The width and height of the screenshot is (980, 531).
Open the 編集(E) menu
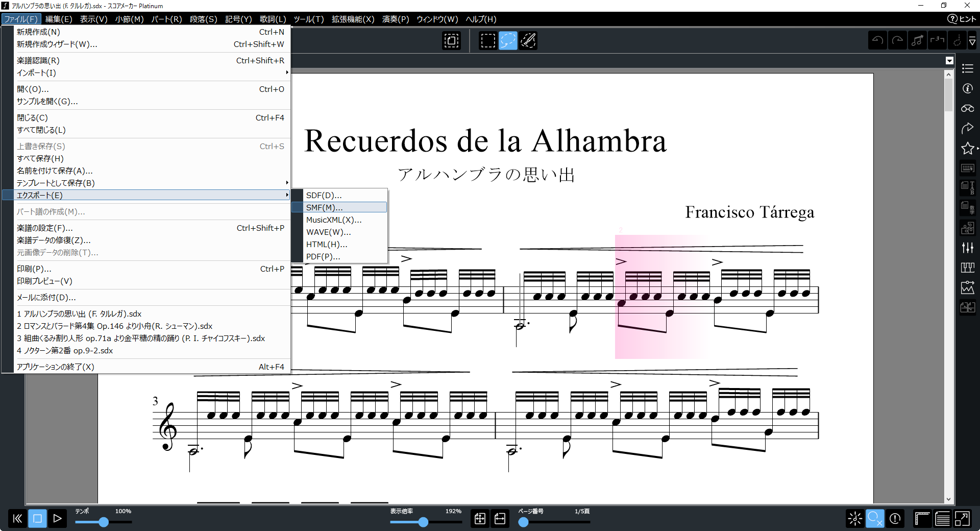point(59,19)
